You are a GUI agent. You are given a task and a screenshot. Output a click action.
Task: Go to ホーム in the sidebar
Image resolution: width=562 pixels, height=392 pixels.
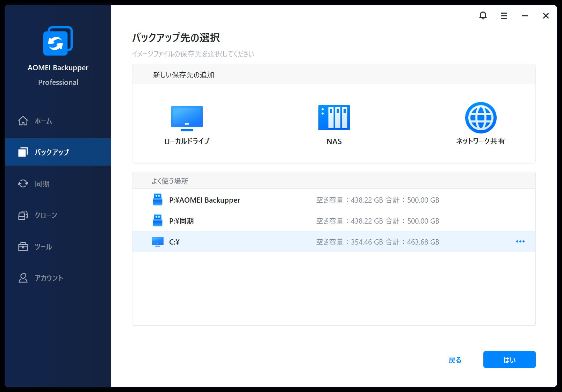pyautogui.click(x=43, y=121)
